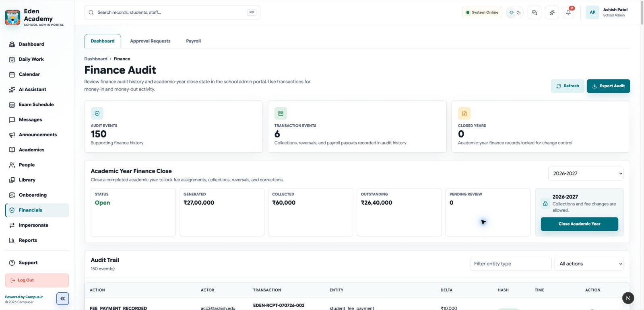
Task: Launch the AI Assistant page
Action: (37, 89)
